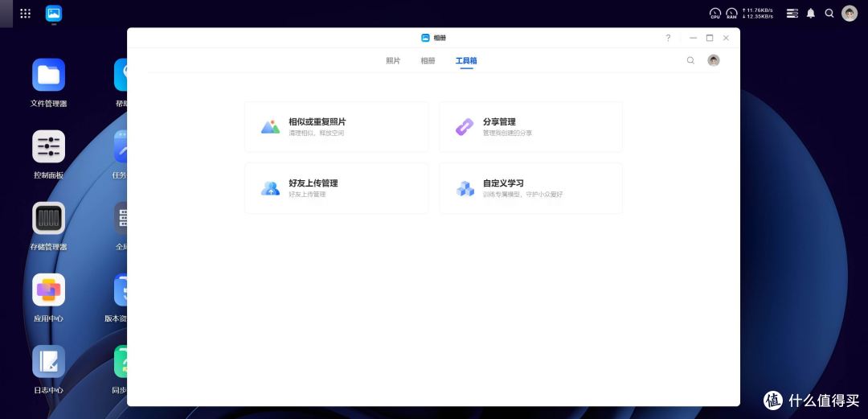Open the user avatar menu on the top bar
Viewport: 868px width, 419px height.
[x=850, y=14]
